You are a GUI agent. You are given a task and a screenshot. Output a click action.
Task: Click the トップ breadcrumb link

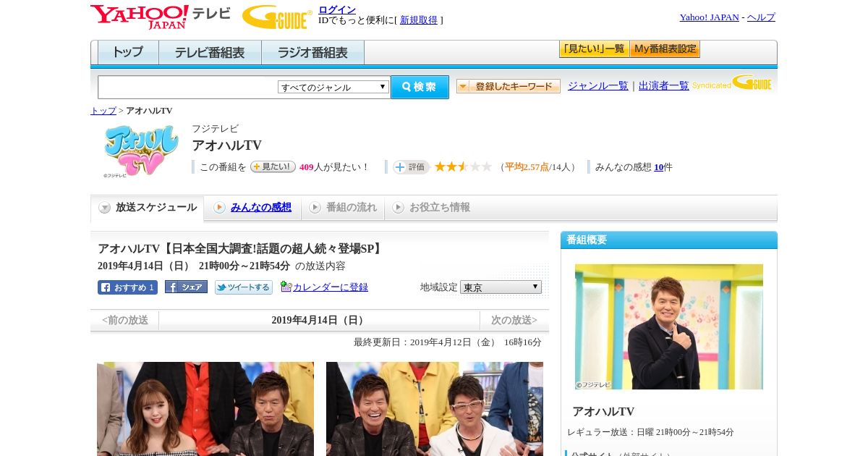point(103,111)
